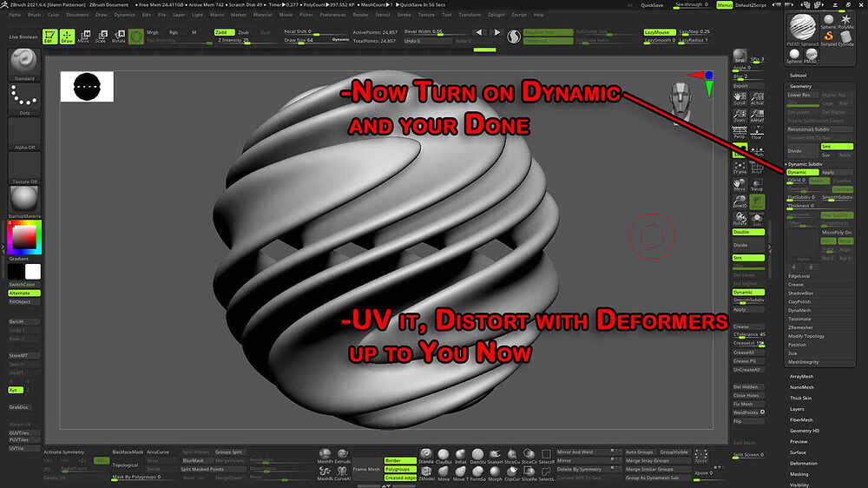The image size is (868, 488).
Task: Open the Brush menu
Action: [35, 15]
